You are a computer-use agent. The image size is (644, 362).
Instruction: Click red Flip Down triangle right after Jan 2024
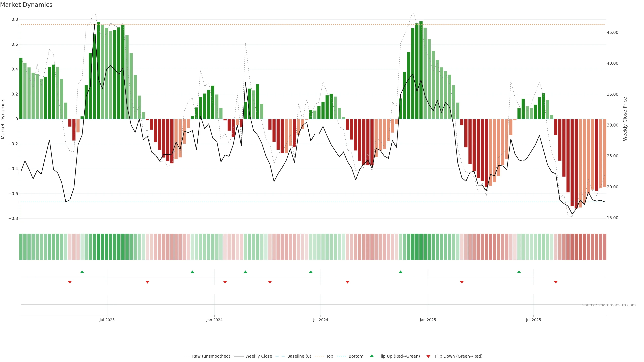[225, 282]
